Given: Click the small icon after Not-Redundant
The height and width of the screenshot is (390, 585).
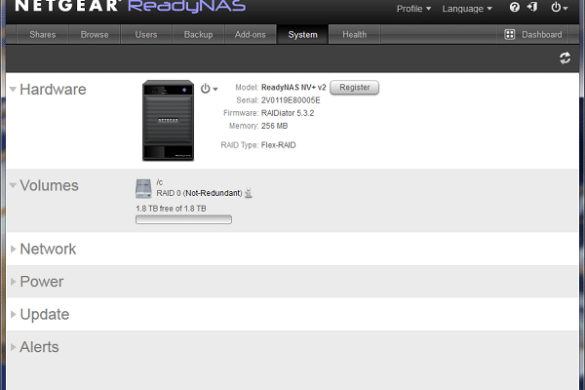Looking at the screenshot, I should tap(248, 193).
